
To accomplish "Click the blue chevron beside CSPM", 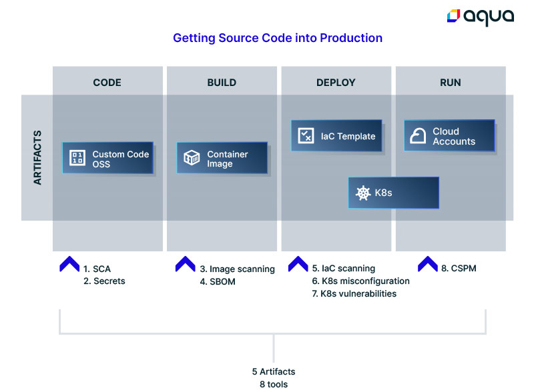I will [x=428, y=264].
